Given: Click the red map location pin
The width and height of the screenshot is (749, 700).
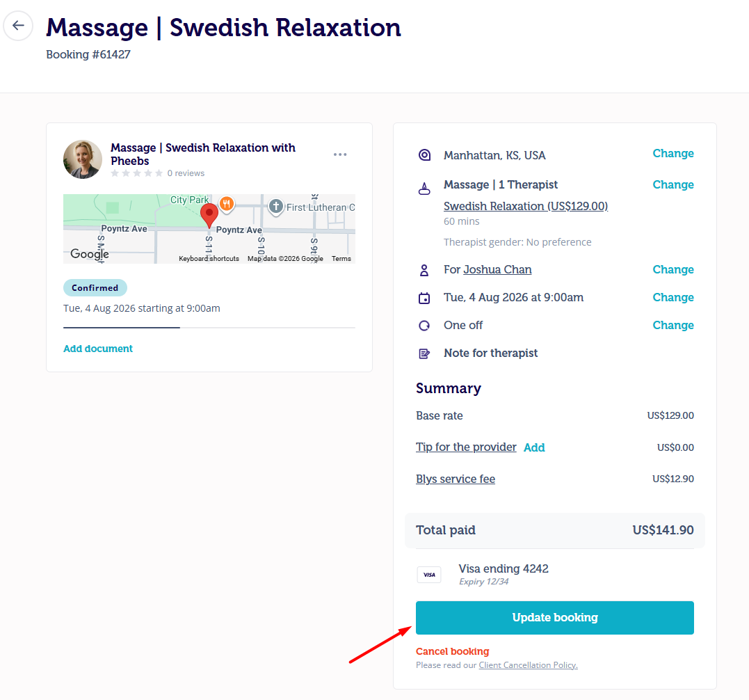Looking at the screenshot, I should [x=209, y=216].
